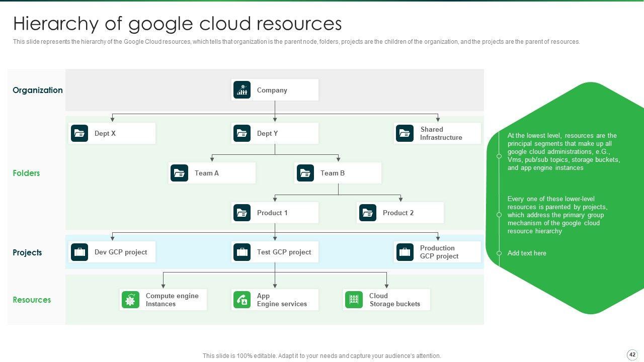The height and width of the screenshot is (362, 644).
Task: Click the Folders row label
Action: pyautogui.click(x=26, y=173)
